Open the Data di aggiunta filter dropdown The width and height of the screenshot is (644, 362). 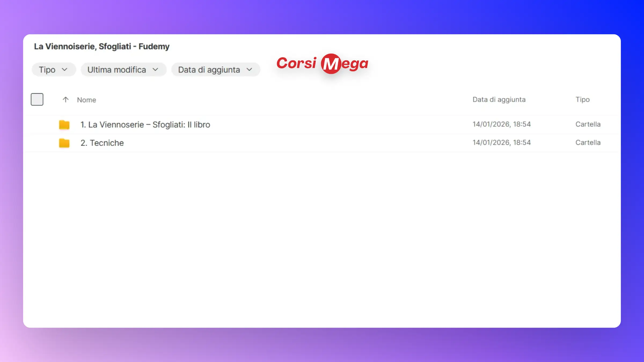[209, 70]
